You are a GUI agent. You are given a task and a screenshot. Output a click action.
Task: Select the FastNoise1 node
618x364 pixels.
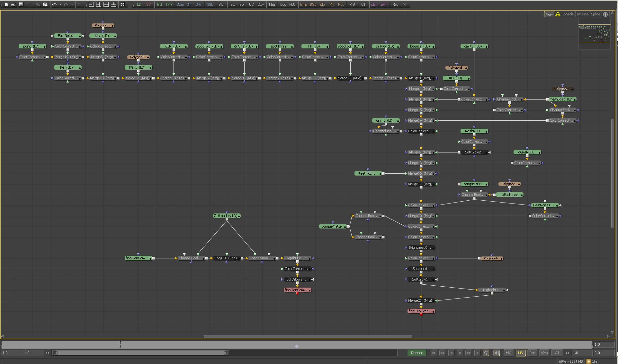(x=67, y=36)
